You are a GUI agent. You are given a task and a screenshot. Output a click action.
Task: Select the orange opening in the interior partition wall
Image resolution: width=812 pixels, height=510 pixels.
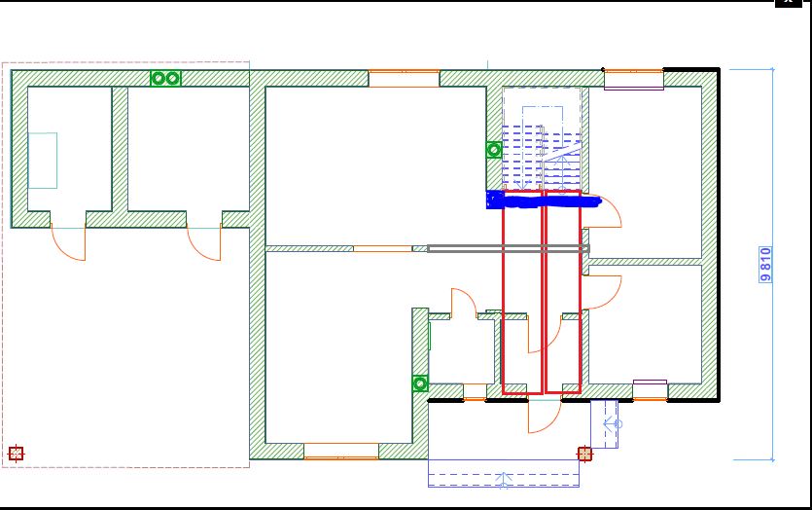click(x=383, y=249)
